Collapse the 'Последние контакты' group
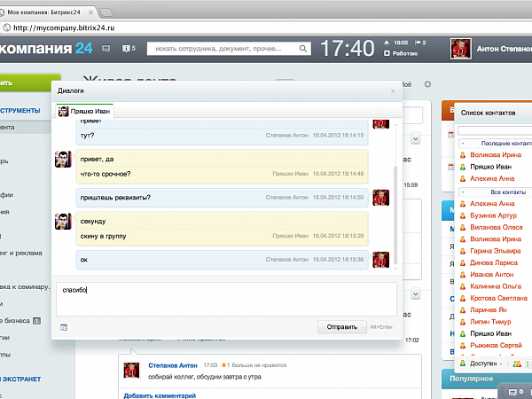Image resolution: width=532 pixels, height=399 pixels. (463, 143)
